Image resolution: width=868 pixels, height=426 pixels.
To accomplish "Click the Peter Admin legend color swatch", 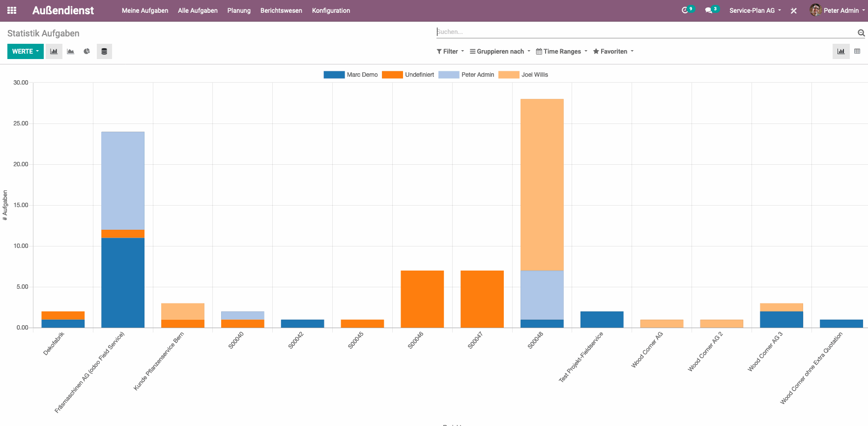I will pos(448,75).
